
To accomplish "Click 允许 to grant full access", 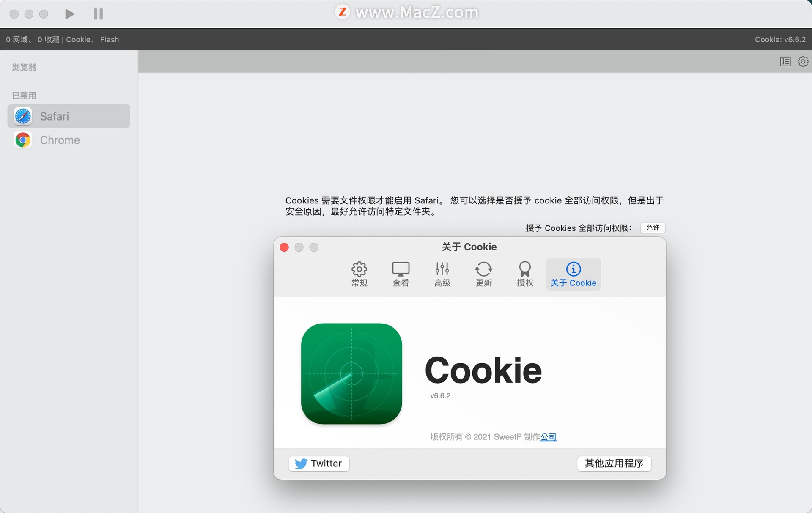I will point(652,228).
